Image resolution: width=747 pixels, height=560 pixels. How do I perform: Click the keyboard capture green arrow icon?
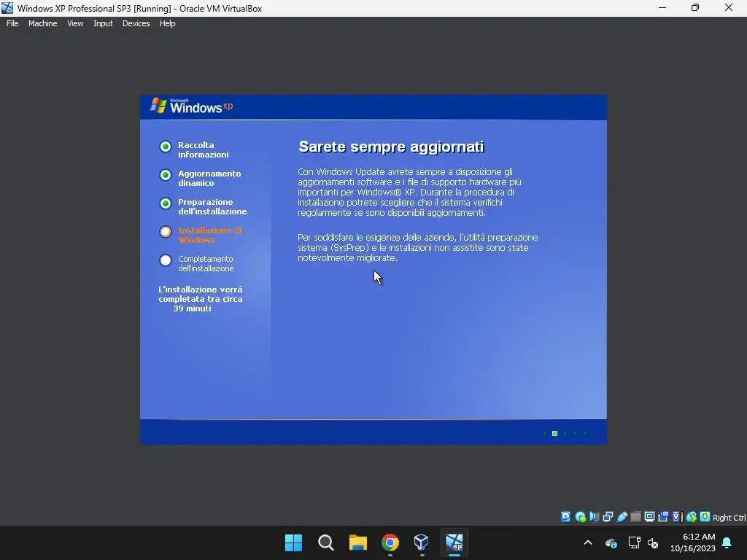(705, 517)
